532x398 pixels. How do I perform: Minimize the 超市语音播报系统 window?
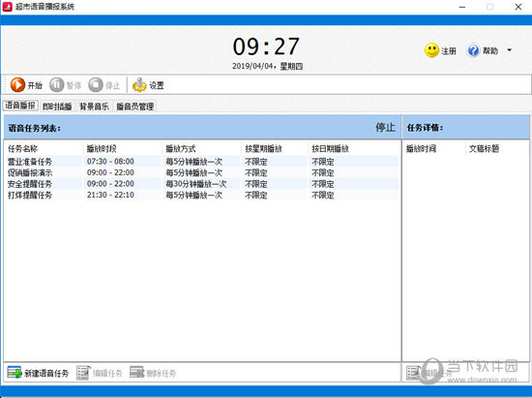pos(462,7)
